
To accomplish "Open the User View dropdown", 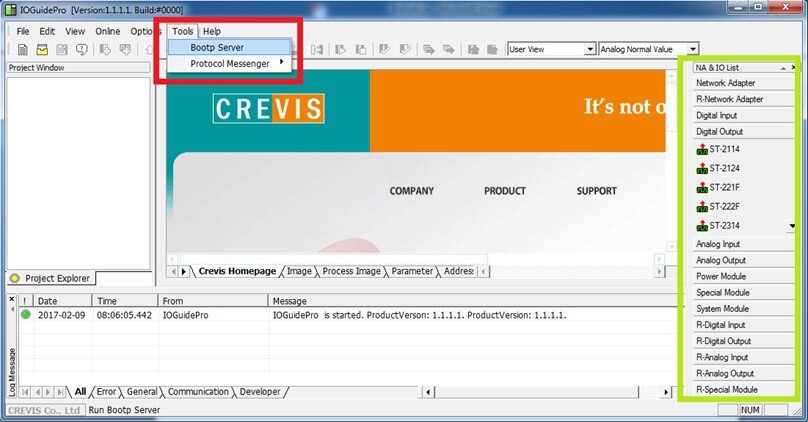I will 591,49.
